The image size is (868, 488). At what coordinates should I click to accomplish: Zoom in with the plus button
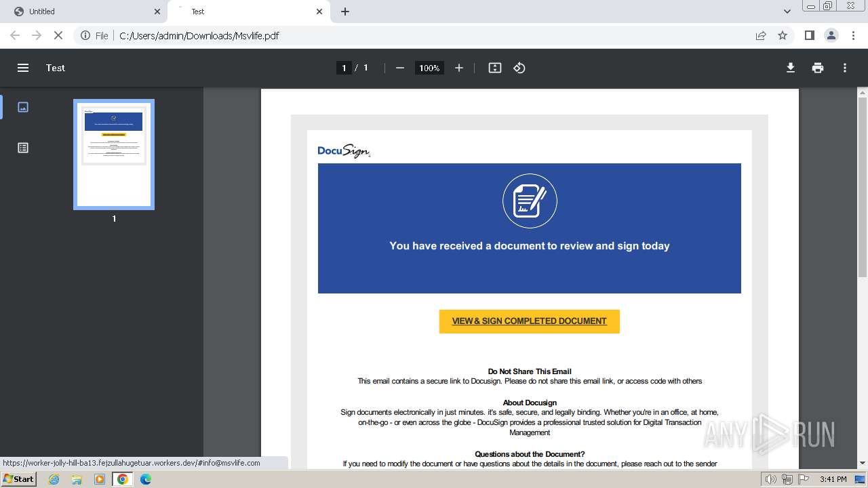[x=459, y=68]
